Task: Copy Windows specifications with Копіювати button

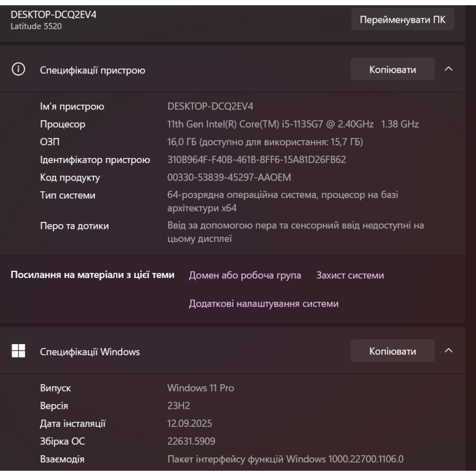Action: [393, 351]
